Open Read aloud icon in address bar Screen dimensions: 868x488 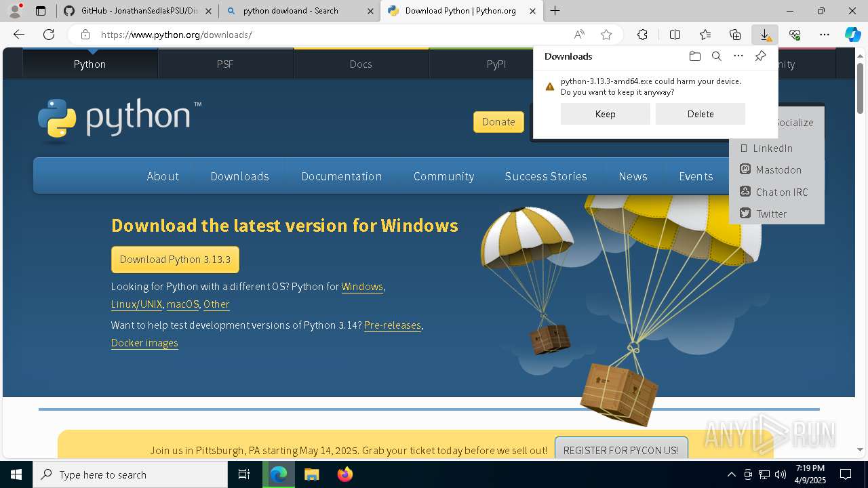click(x=579, y=35)
